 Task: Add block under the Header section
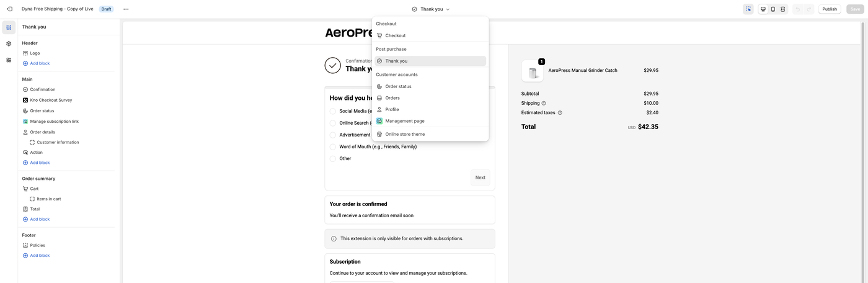(40, 63)
